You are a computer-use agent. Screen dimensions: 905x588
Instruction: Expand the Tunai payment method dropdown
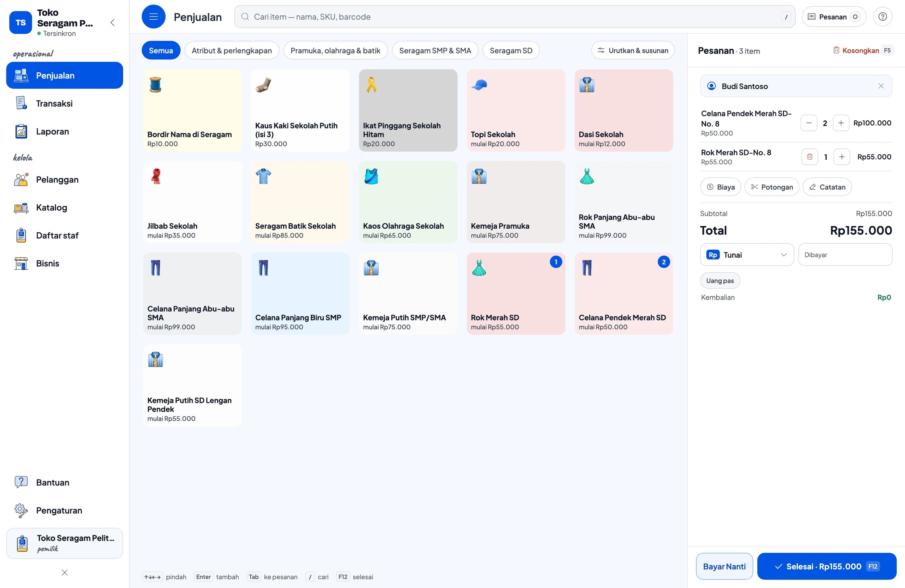[x=747, y=255]
